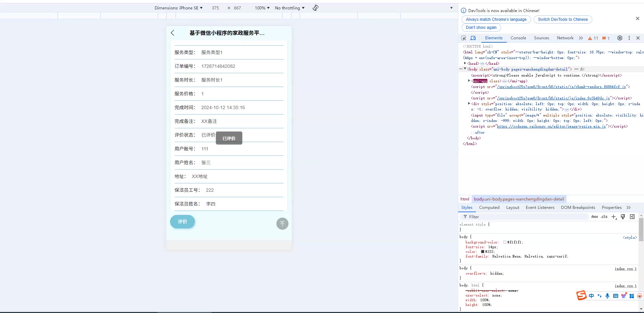This screenshot has height=313, width=644.
Task: Open the DevTools three-dot customize menu
Action: (x=629, y=38)
